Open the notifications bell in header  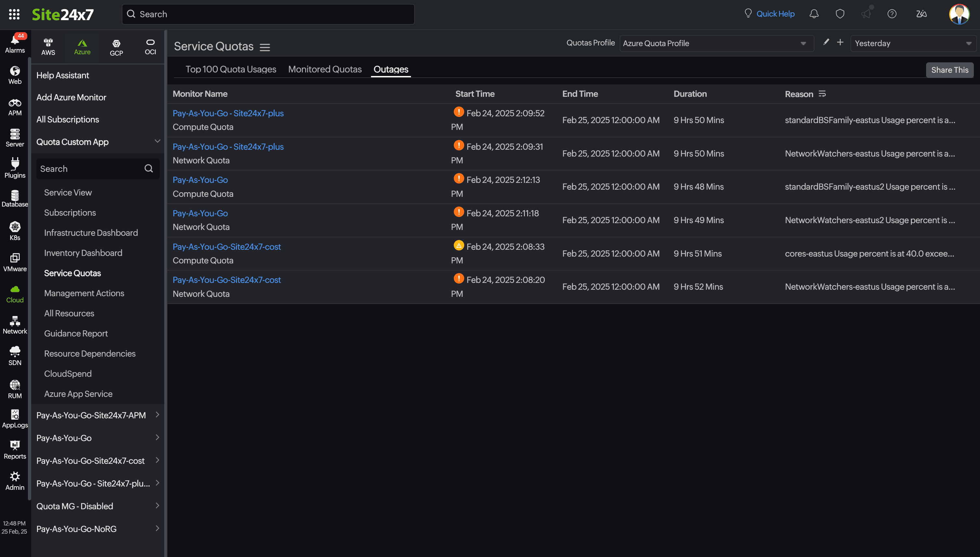tap(814, 14)
